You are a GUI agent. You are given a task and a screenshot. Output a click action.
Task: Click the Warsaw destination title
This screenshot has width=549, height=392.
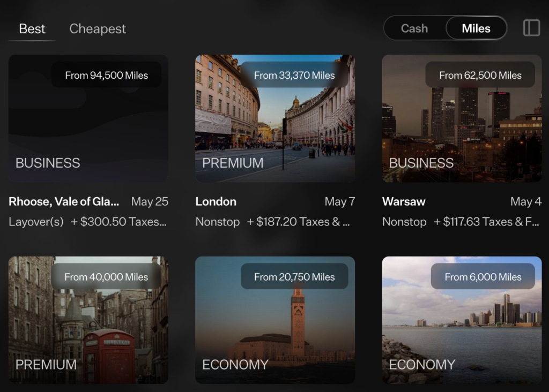404,202
